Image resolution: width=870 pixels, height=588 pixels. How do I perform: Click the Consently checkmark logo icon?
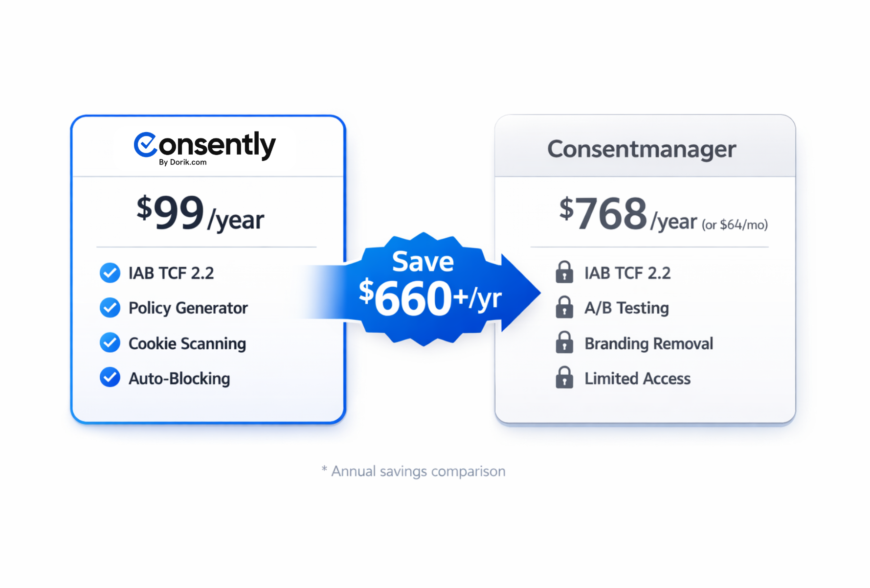click(145, 145)
